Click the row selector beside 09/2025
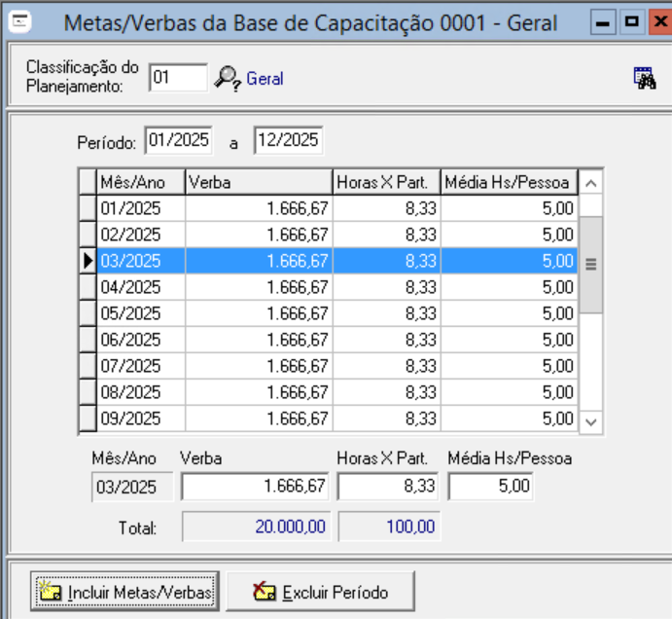 point(88,419)
